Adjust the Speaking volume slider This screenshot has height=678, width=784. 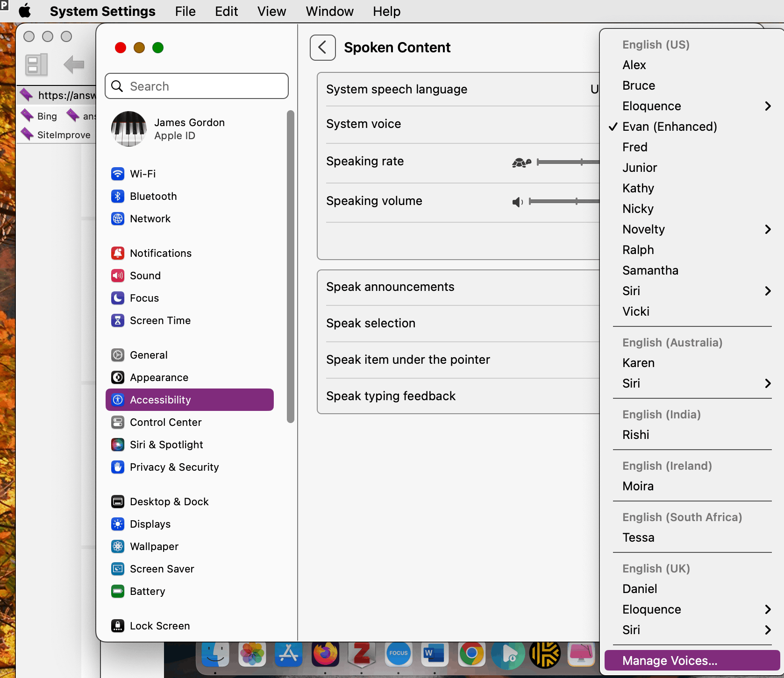(564, 201)
